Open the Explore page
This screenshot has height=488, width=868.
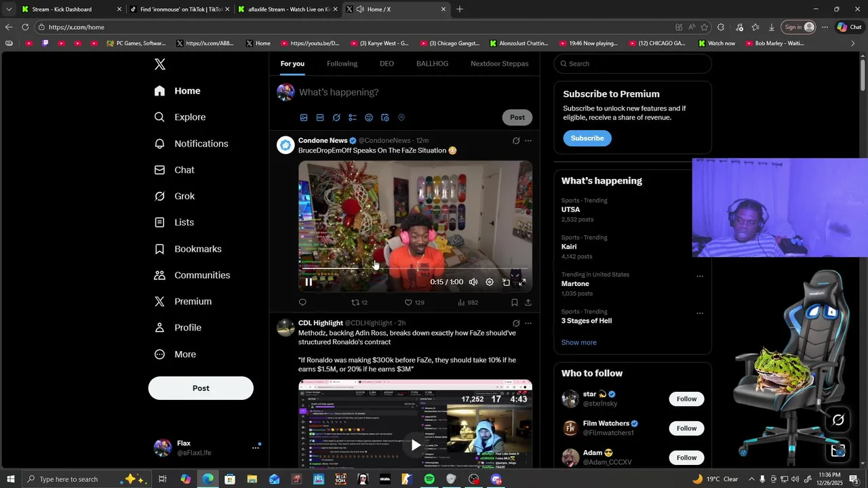tap(180, 117)
